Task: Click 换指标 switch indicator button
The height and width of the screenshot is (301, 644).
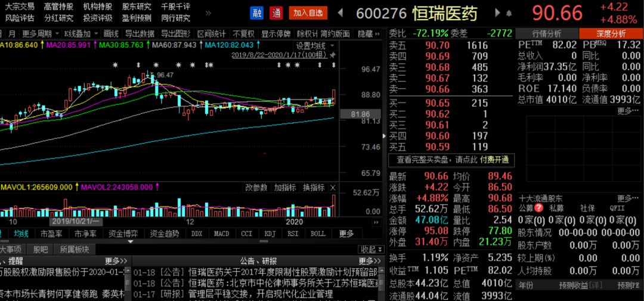Action: [x=314, y=188]
